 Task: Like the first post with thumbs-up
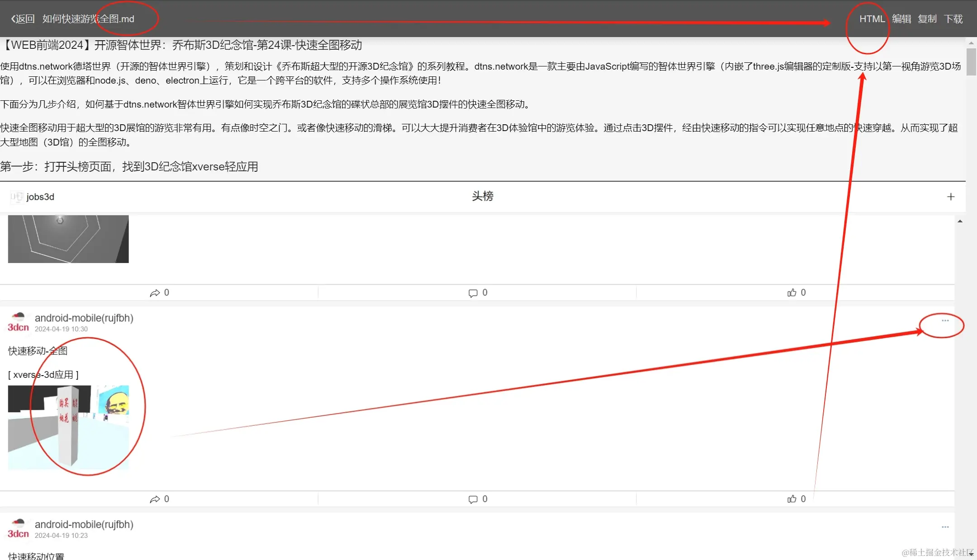pyautogui.click(x=792, y=293)
